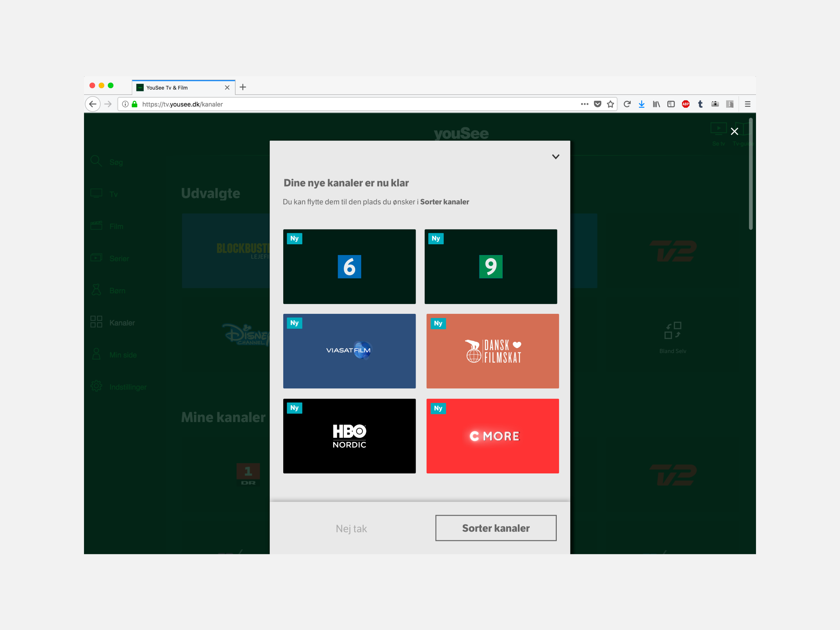Click the Adblock Plus toolbar icon
Viewport: 840px width, 630px height.
[x=685, y=104]
